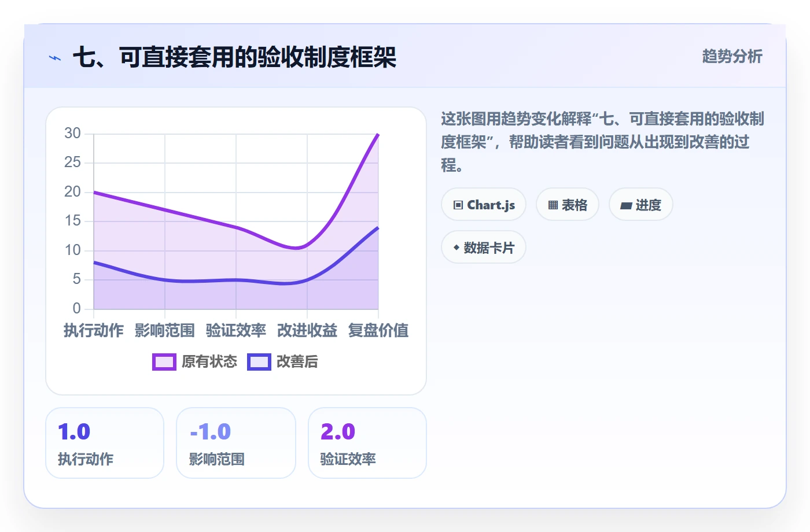Select the 进度 tag
810x532 pixels.
click(x=641, y=205)
